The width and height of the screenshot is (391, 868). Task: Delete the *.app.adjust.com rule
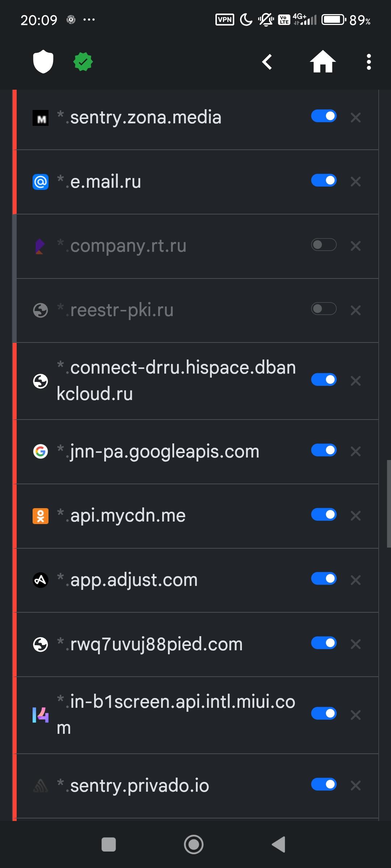pos(356,580)
